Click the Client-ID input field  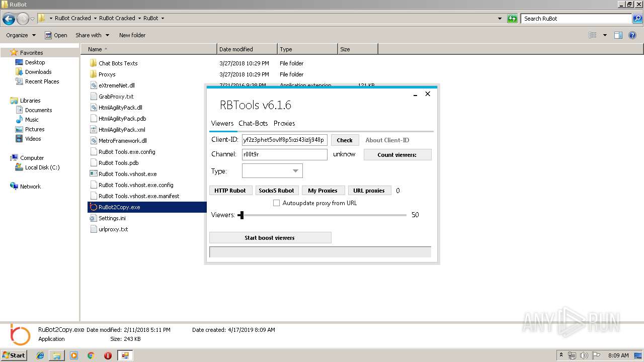(x=284, y=140)
